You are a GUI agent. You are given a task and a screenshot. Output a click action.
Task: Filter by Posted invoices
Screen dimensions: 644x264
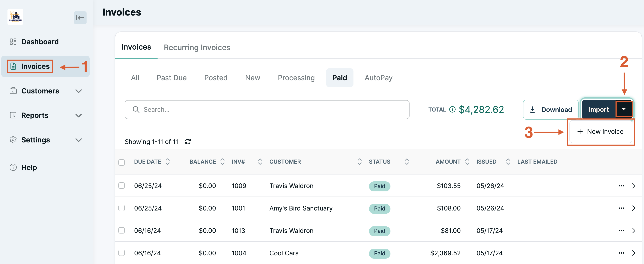216,78
